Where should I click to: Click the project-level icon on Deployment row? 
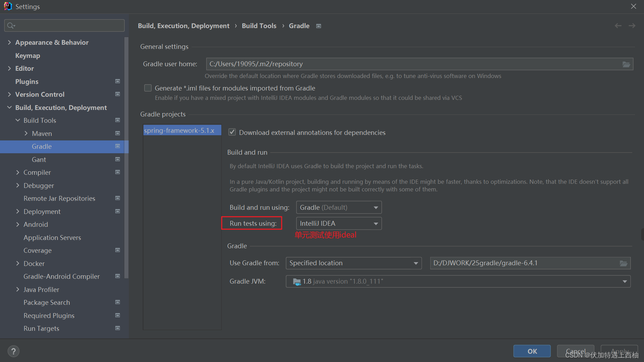(x=117, y=211)
